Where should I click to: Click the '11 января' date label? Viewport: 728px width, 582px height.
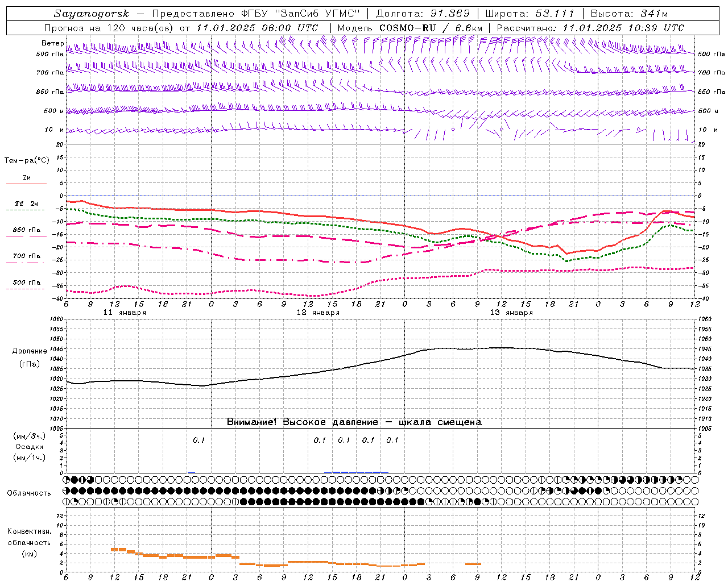click(125, 313)
